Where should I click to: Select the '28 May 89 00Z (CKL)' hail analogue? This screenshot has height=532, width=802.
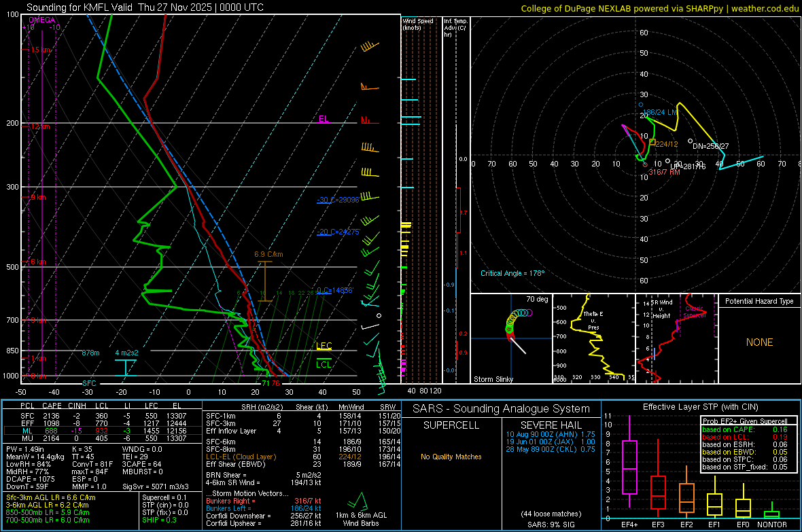551,450
